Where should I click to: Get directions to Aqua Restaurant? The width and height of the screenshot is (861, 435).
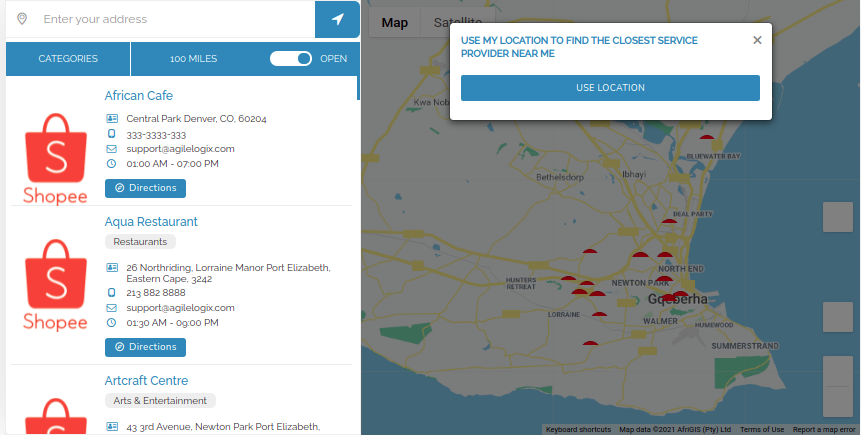point(146,347)
